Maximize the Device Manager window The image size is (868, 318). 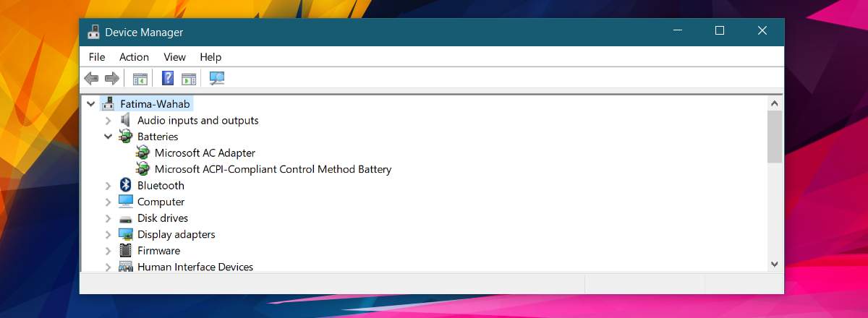click(x=720, y=31)
